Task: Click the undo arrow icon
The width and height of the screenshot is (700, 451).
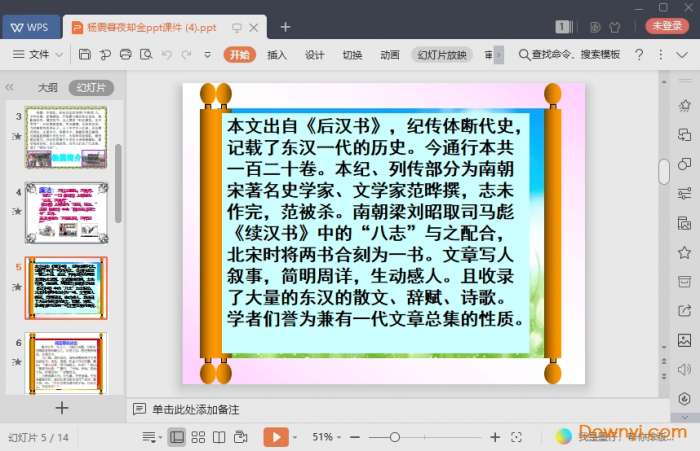Action: pos(167,54)
